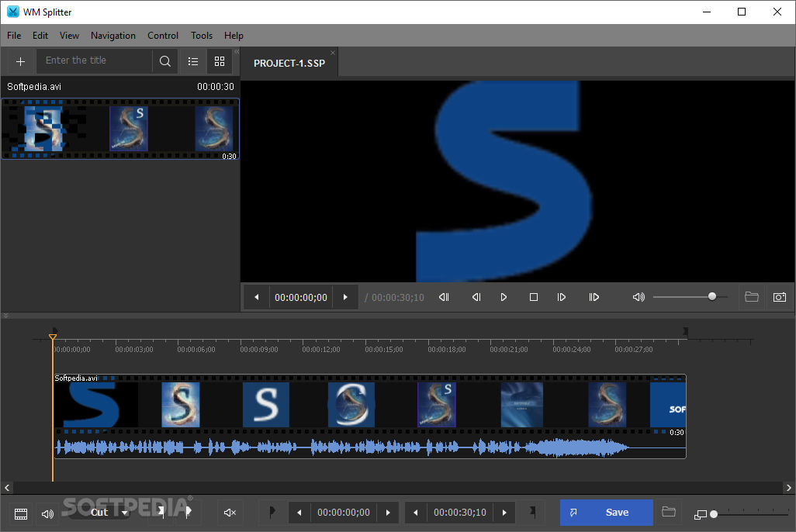Click the search magnifier in media panel
Image resolution: width=796 pixels, height=532 pixels.
pos(165,61)
